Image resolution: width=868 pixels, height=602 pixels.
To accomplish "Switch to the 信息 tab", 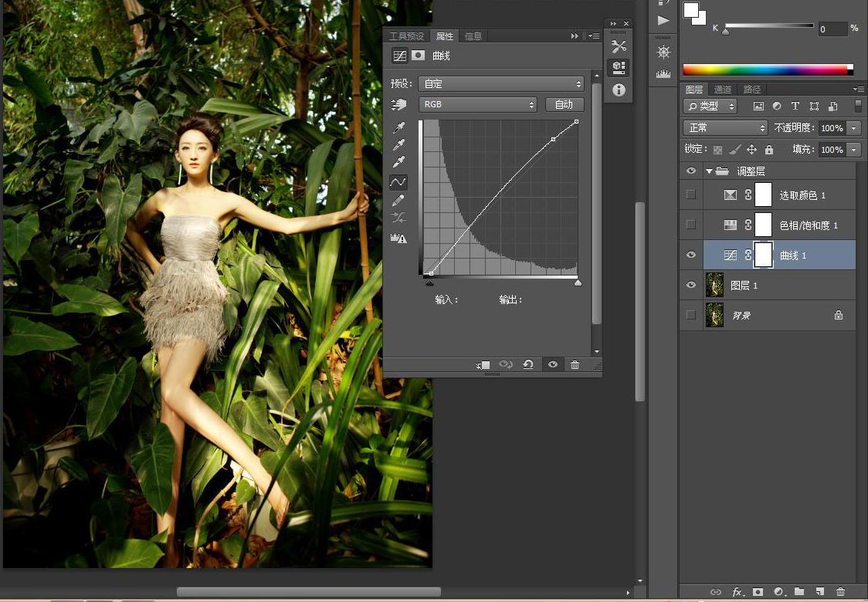I will [x=473, y=36].
